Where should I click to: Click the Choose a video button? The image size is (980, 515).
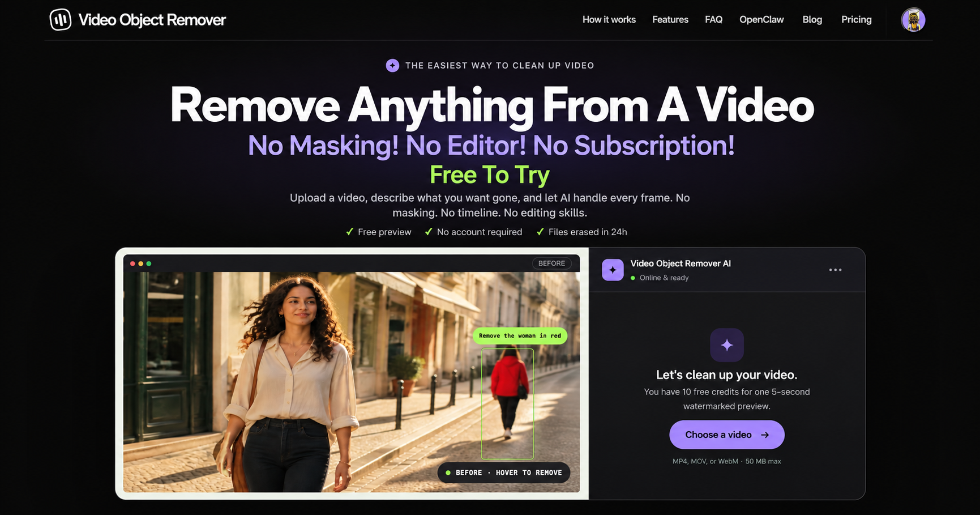click(x=727, y=435)
